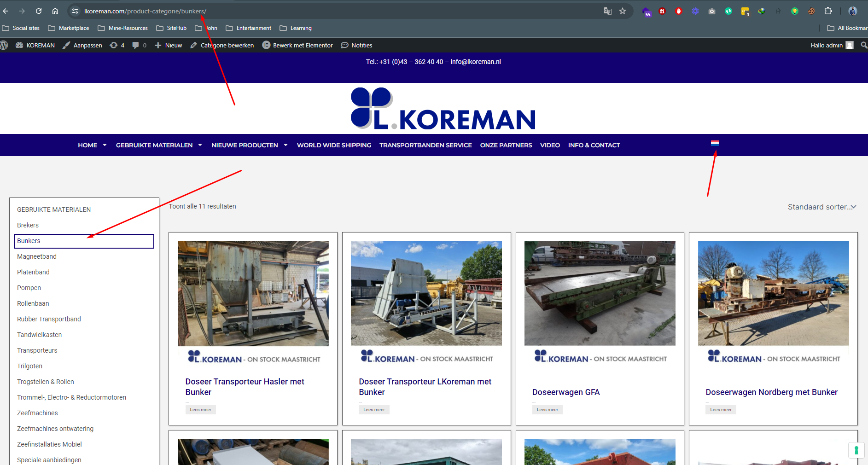Open comments bubble showing 0
This screenshot has width=868, height=465.
click(x=139, y=45)
